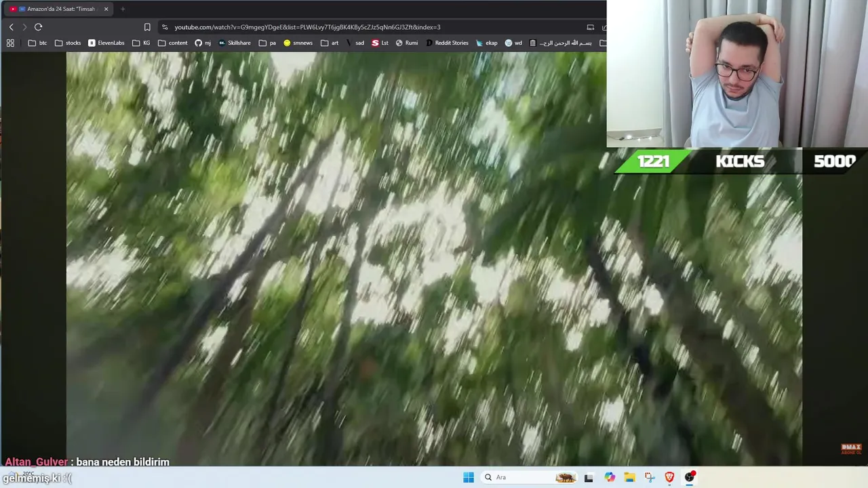Click the picture-in-picture icon in address bar

click(591, 27)
